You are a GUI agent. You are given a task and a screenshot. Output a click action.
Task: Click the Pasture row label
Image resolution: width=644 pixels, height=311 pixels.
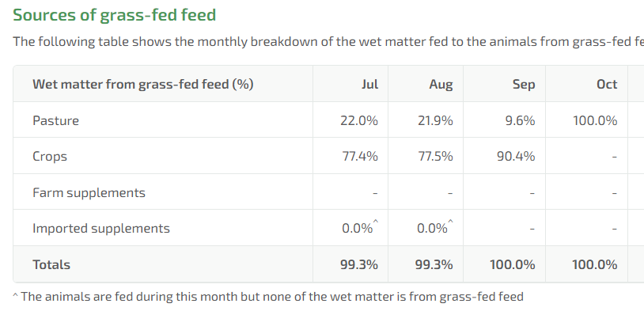pyautogui.click(x=56, y=120)
